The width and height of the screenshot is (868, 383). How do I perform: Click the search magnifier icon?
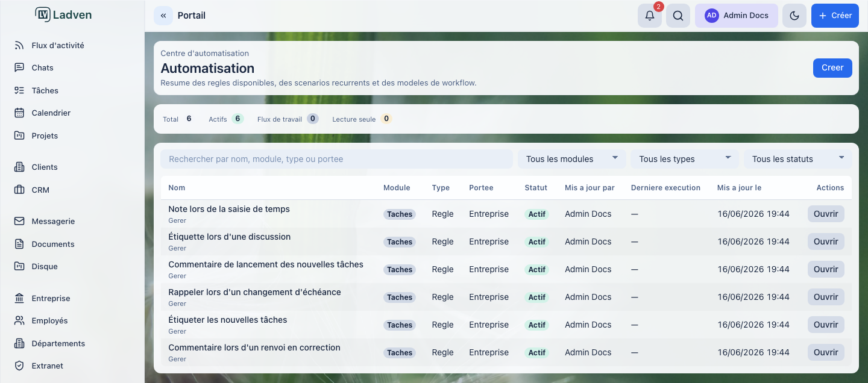click(678, 16)
